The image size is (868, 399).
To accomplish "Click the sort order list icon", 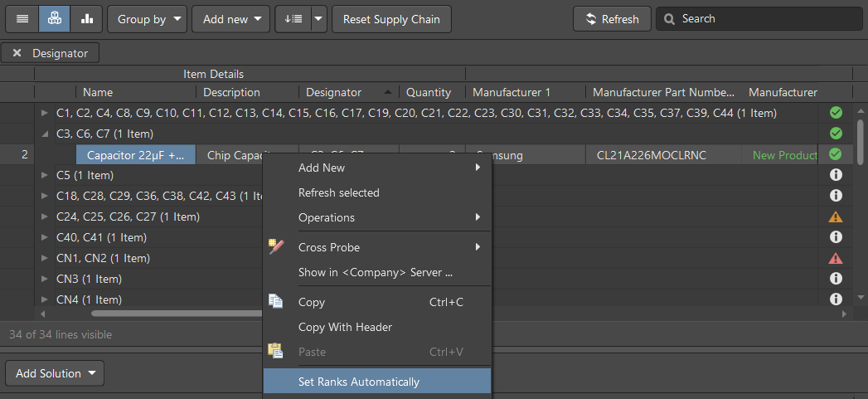I will tap(293, 19).
